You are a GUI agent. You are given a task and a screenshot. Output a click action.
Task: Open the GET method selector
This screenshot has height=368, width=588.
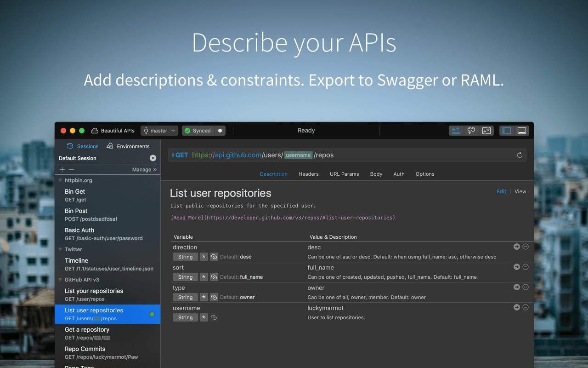click(x=180, y=155)
